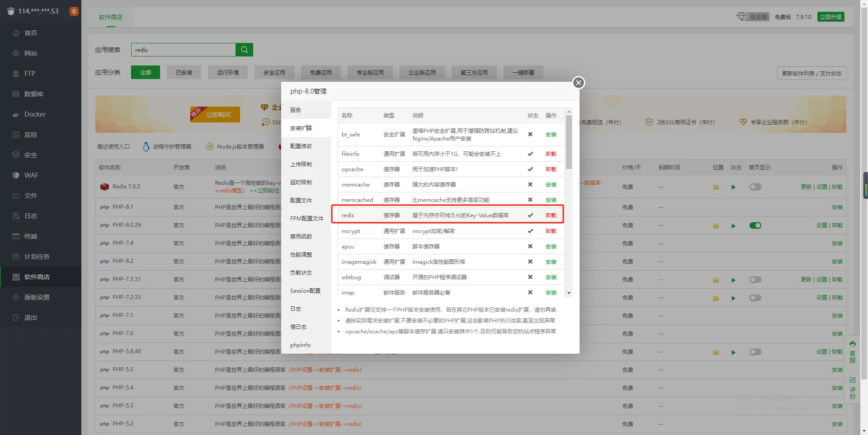The width and height of the screenshot is (868, 435).
Task: Open Node.js版本管理器 shortcut
Action: pos(235,146)
